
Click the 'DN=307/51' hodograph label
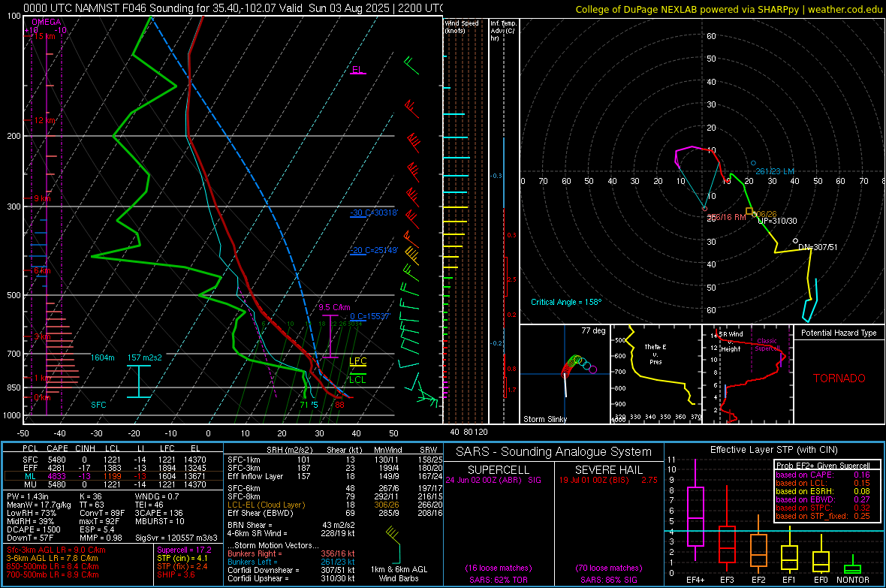tap(818, 247)
